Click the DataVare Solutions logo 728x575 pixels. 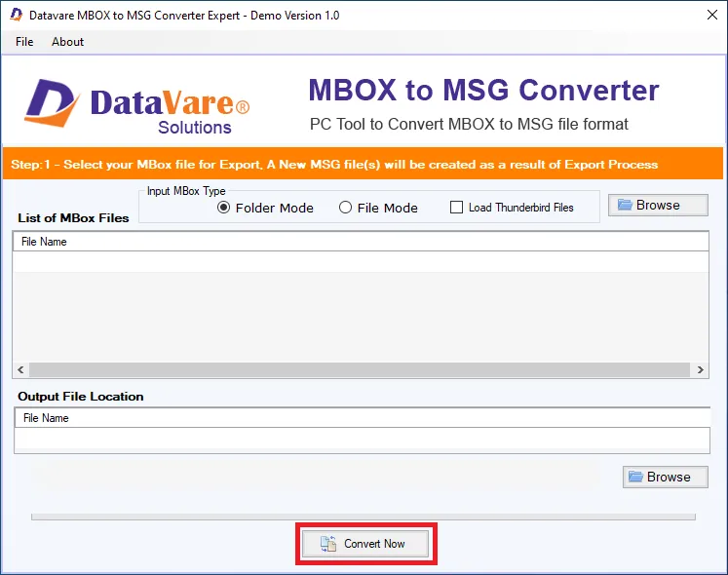[137, 106]
